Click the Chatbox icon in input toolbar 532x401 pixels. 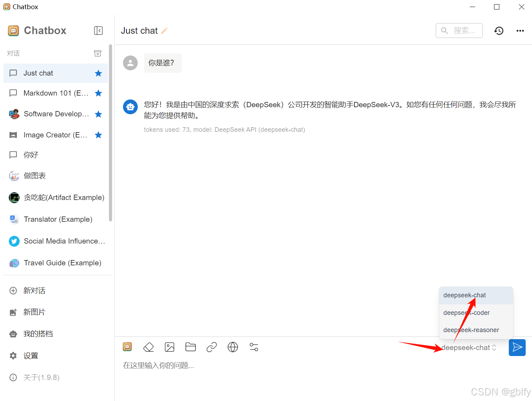[x=127, y=347]
